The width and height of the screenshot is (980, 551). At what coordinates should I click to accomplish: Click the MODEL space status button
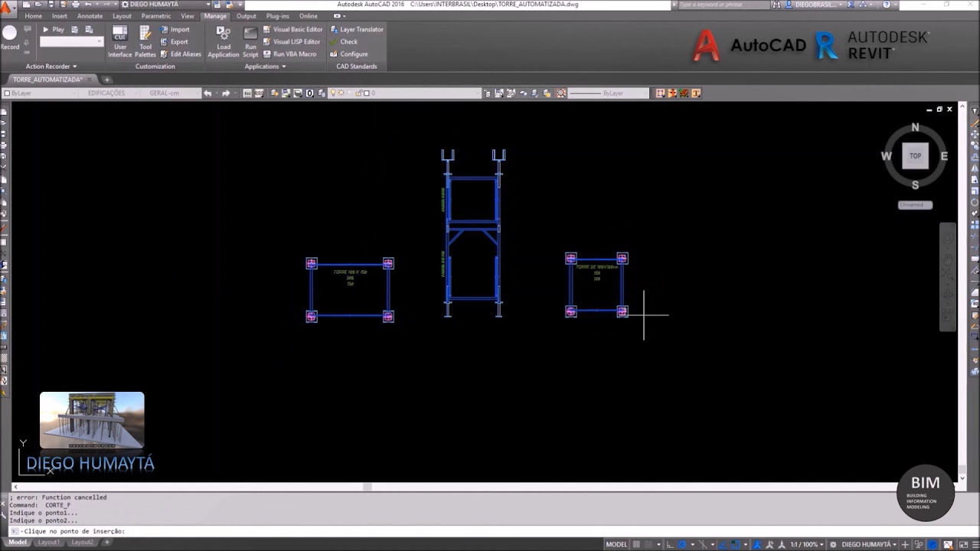pos(616,545)
